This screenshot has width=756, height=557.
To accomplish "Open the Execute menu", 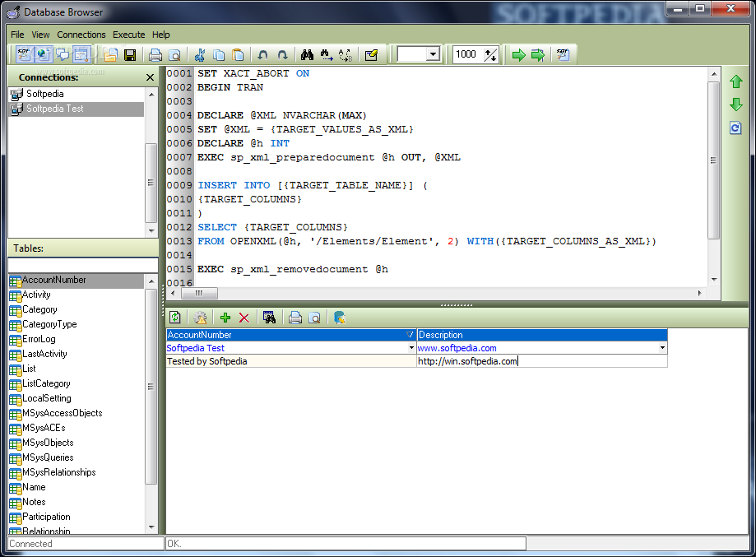I will [128, 35].
